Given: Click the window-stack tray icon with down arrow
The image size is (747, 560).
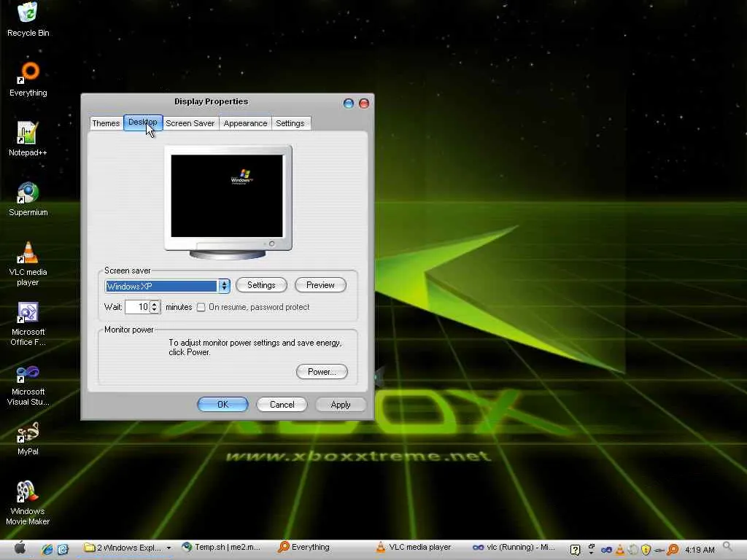Looking at the screenshot, I should 591,550.
